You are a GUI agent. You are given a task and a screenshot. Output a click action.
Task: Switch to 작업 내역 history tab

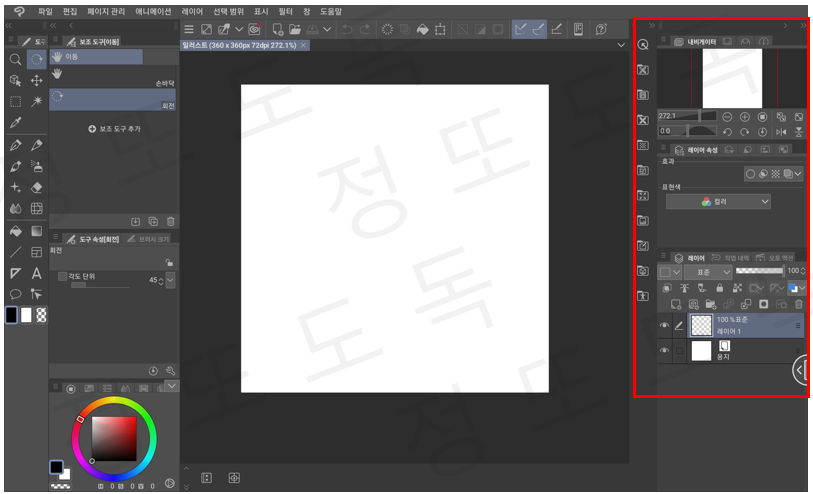point(730,258)
